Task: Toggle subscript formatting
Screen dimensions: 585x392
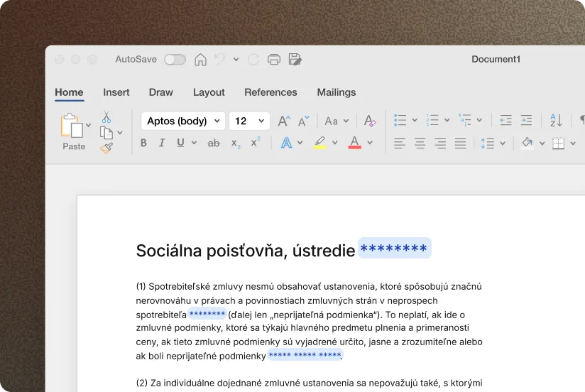Action: (x=236, y=143)
